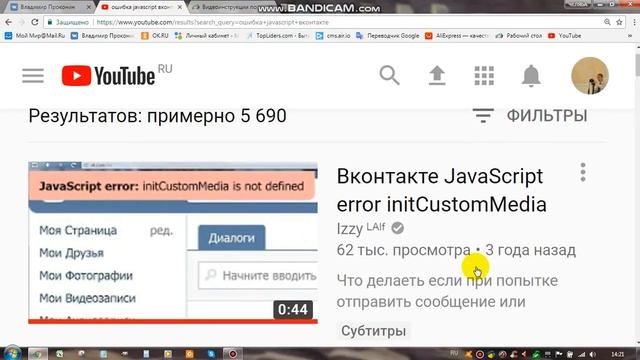The image size is (640, 360).
Task: Open the cms.air.io bookmark
Action: [333, 36]
